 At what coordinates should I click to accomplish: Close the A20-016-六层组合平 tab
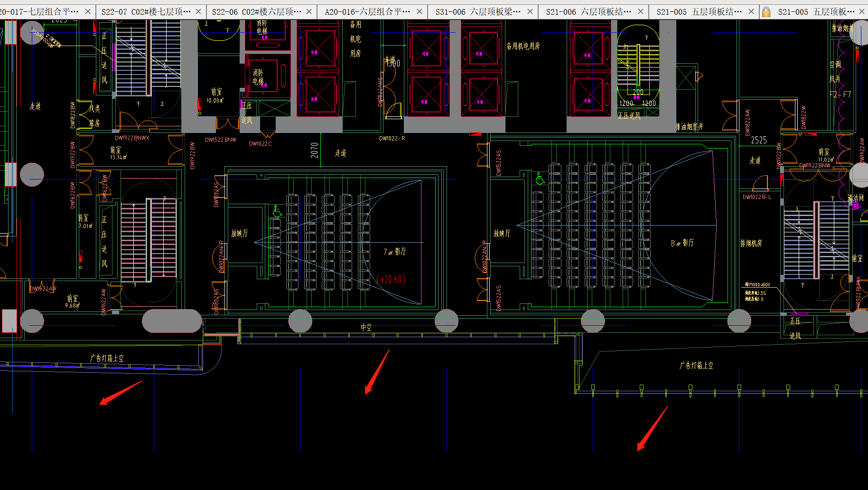(x=420, y=11)
